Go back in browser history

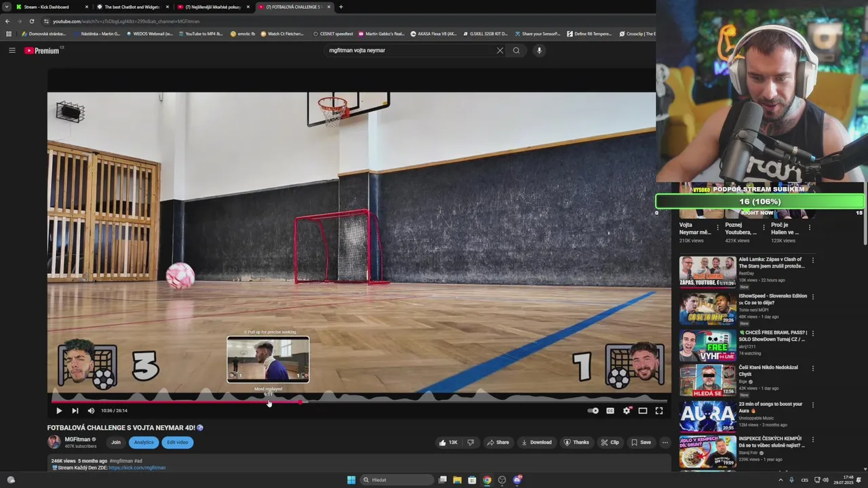7,21
